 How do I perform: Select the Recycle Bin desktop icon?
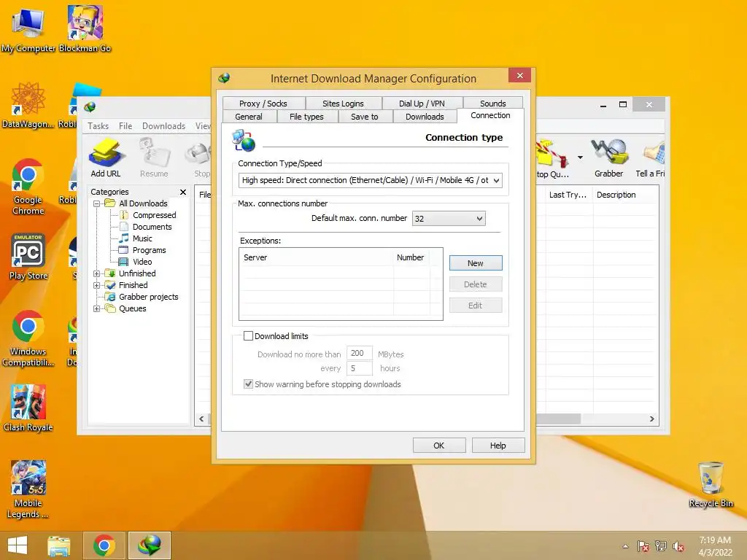(711, 485)
